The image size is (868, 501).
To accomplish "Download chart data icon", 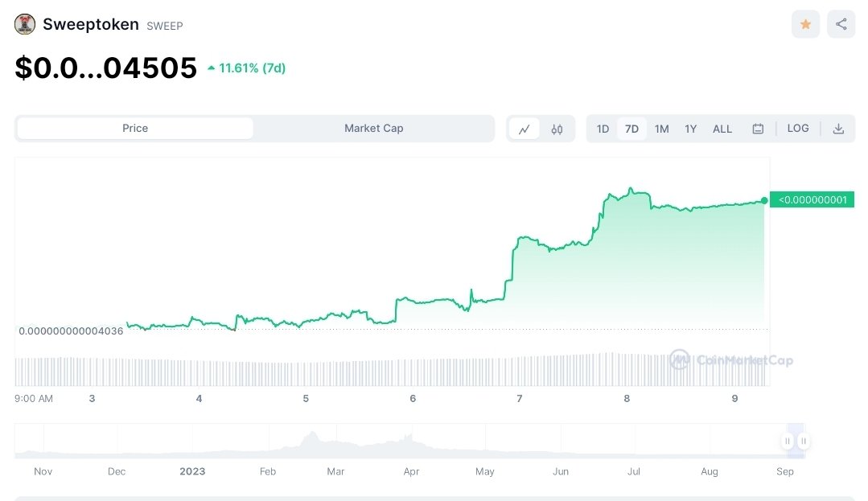I will point(838,129).
